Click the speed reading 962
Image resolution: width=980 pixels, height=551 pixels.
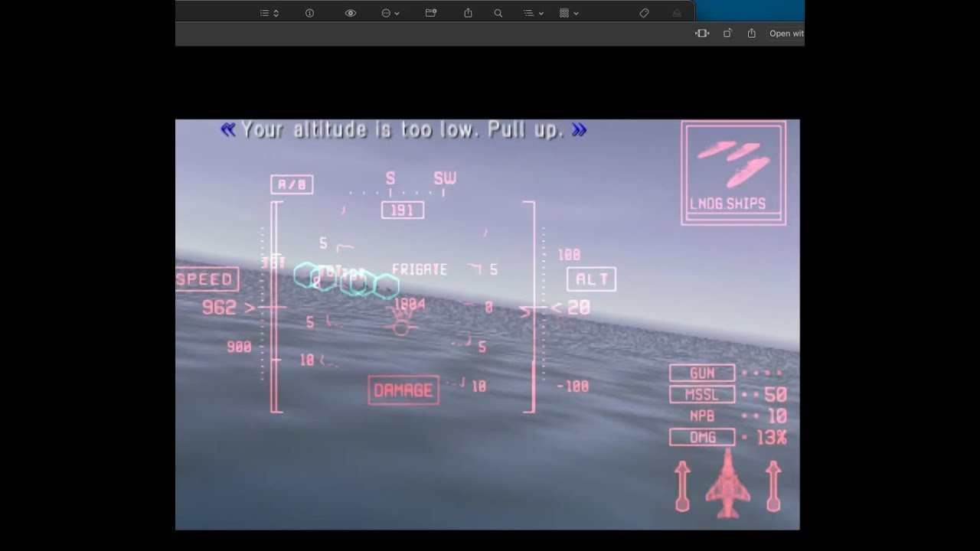[x=219, y=308]
